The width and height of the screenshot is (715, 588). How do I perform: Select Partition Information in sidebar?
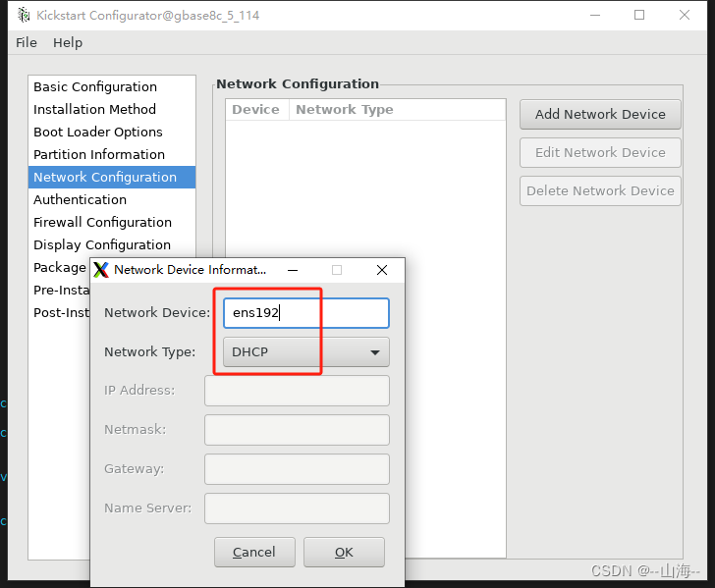(112, 154)
